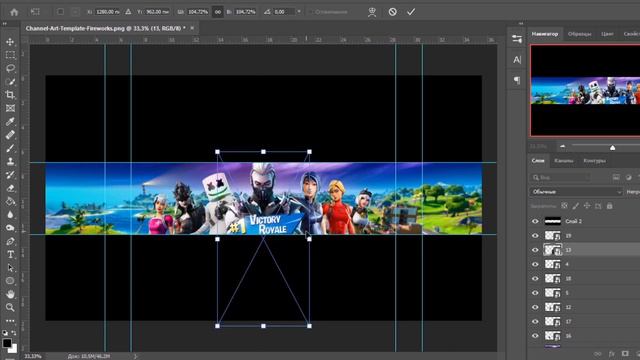The height and width of the screenshot is (360, 640).
Task: Click the Home icon in options bar
Action: click(x=14, y=12)
